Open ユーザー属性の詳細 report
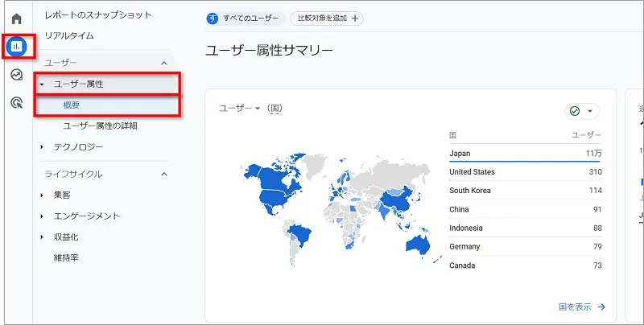Viewport: 644px width, 325px height. pyautogui.click(x=100, y=126)
